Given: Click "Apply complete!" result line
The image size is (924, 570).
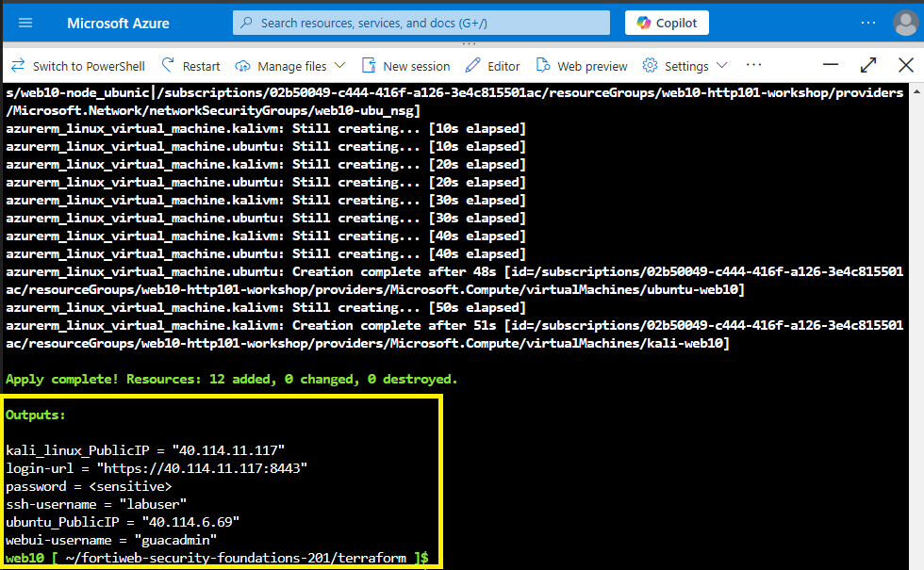Looking at the screenshot, I should tap(232, 379).
